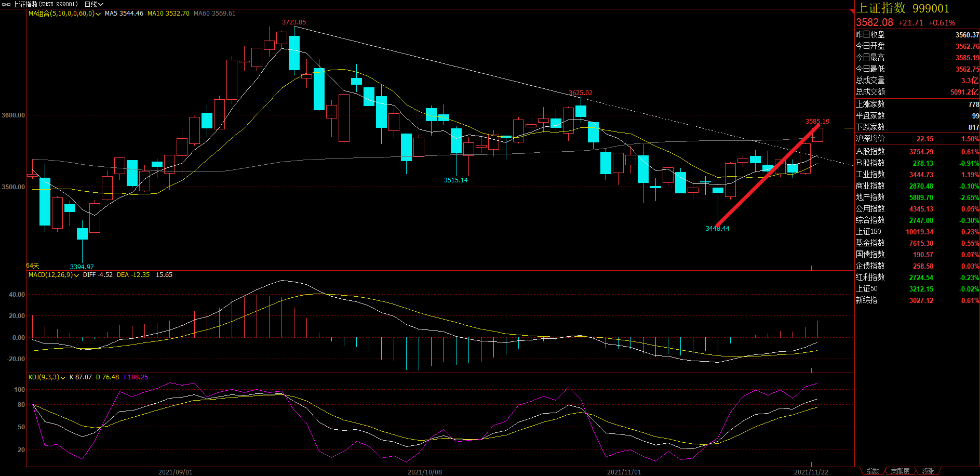Viewport: 980px width, 476px height.
Task: Switch to the 贡献度 tab
Action: [x=900, y=471]
